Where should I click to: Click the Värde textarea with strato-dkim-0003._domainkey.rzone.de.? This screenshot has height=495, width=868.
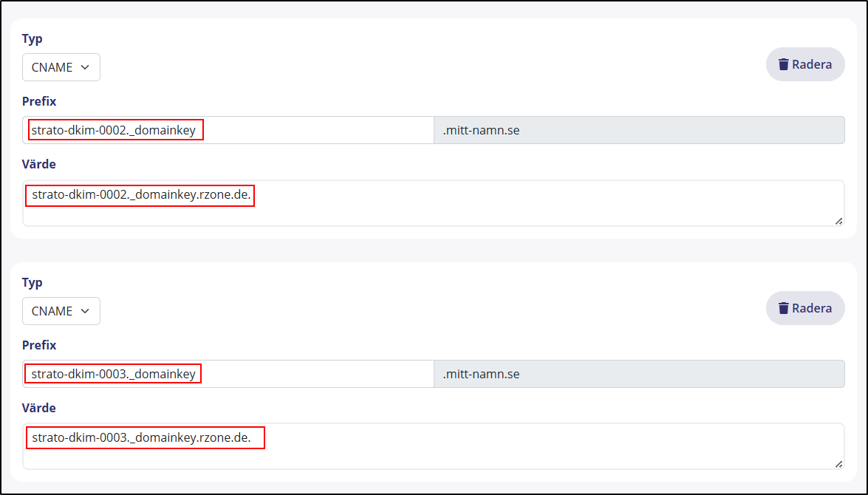(433, 446)
